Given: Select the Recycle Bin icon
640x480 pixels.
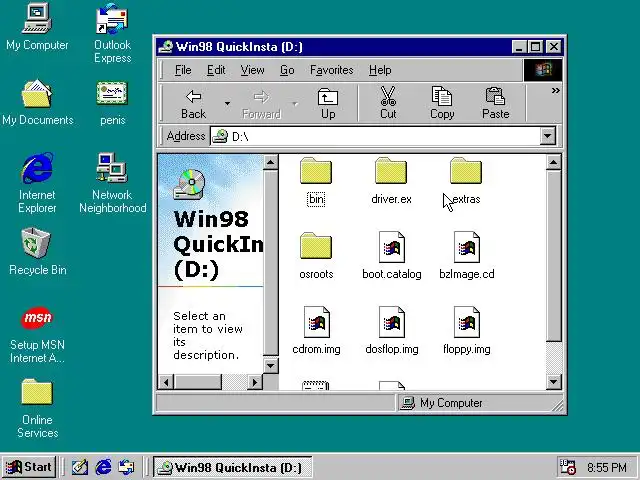Looking at the screenshot, I should 37,251.
